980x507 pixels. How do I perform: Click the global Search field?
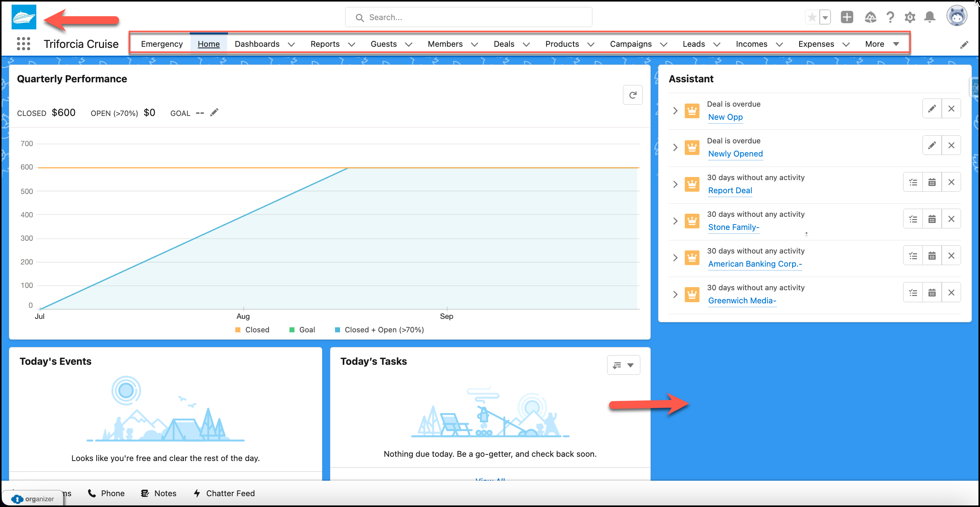[x=468, y=17]
